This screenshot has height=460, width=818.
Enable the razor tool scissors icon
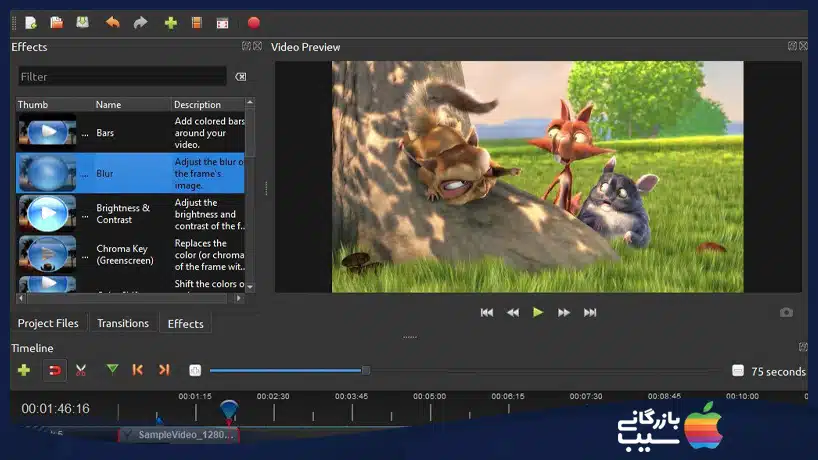[81, 370]
